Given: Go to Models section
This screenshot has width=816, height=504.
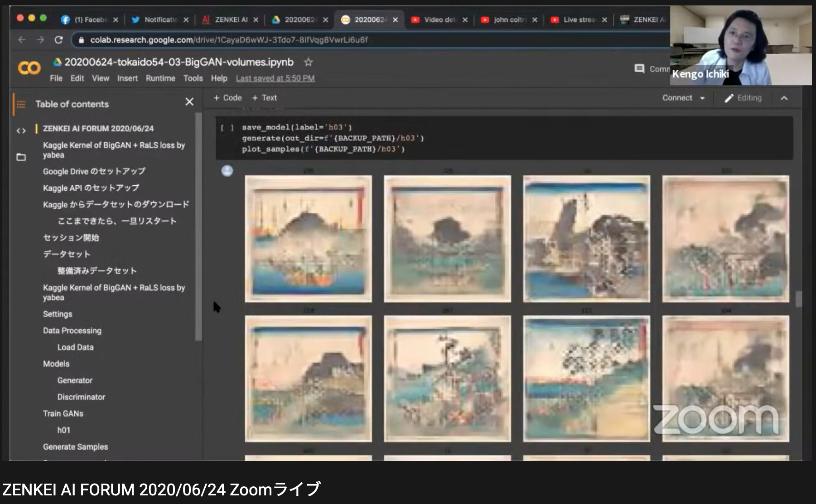Looking at the screenshot, I should (56, 364).
